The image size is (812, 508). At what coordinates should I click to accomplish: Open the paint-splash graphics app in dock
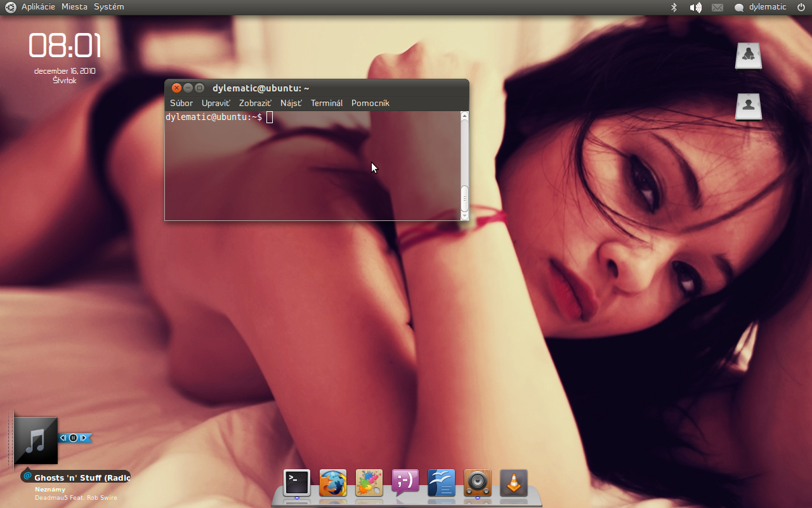click(x=369, y=483)
